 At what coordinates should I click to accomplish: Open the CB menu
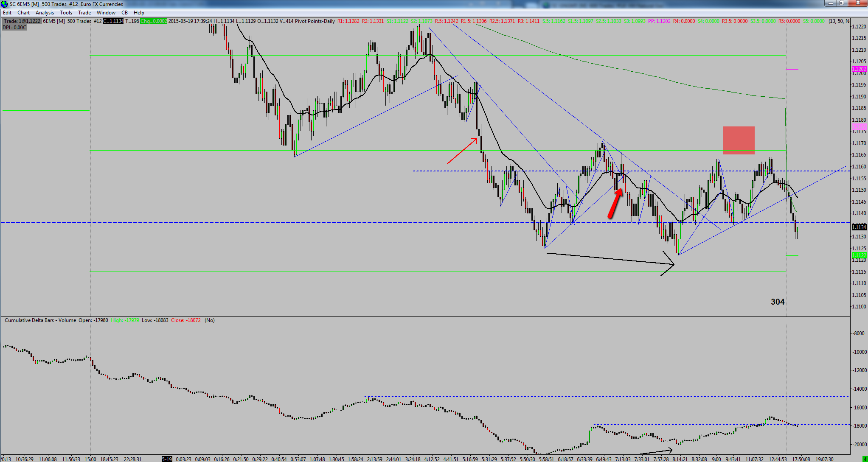(124, 13)
